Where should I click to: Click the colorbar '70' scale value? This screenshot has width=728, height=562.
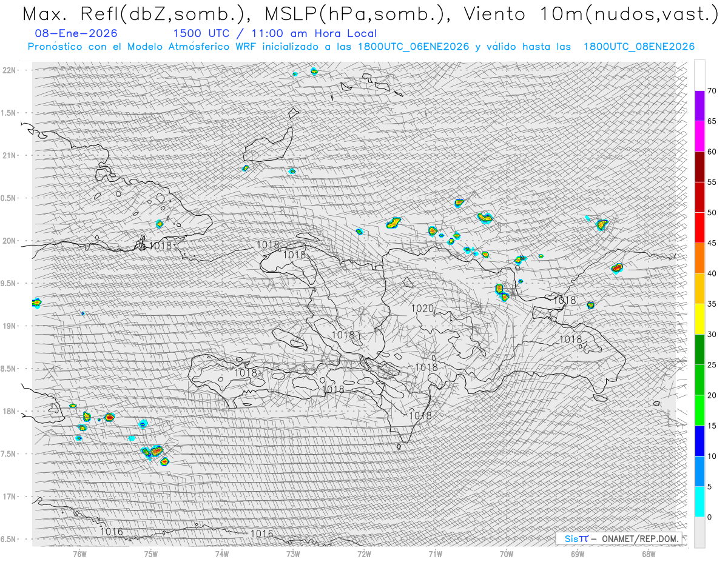[712, 91]
